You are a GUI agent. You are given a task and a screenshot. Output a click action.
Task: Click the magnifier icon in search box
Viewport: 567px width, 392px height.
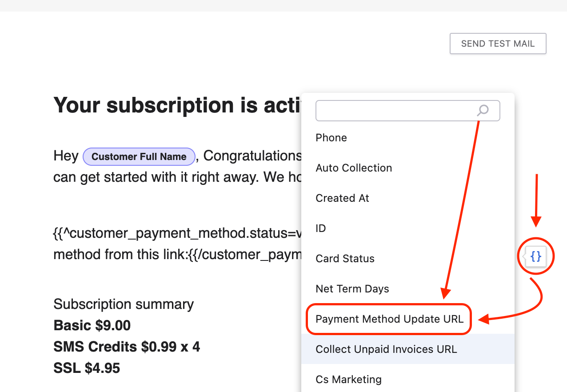pos(483,110)
